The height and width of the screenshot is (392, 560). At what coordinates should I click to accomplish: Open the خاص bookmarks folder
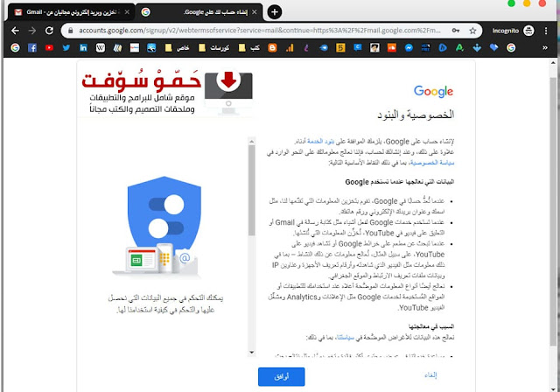coord(178,47)
